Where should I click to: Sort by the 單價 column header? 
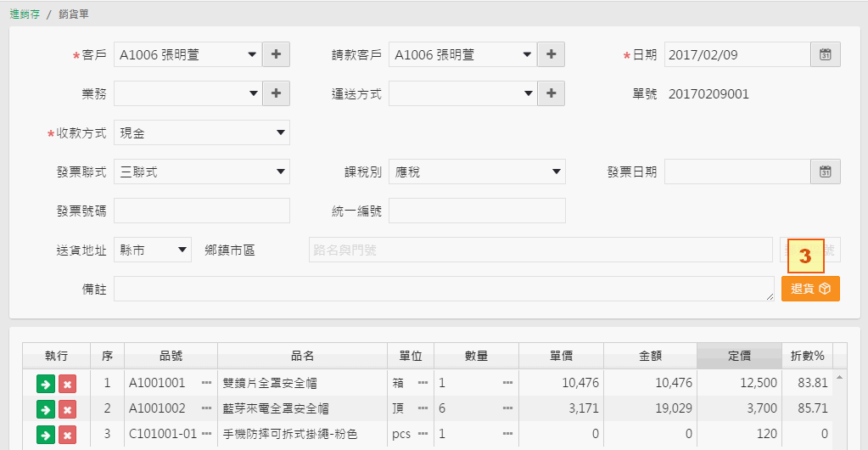(x=562, y=356)
